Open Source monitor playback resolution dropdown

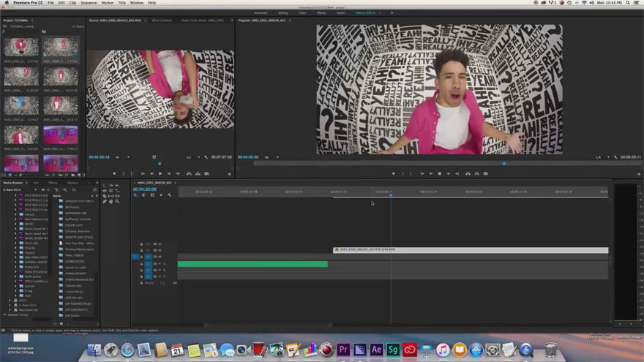[192, 157]
